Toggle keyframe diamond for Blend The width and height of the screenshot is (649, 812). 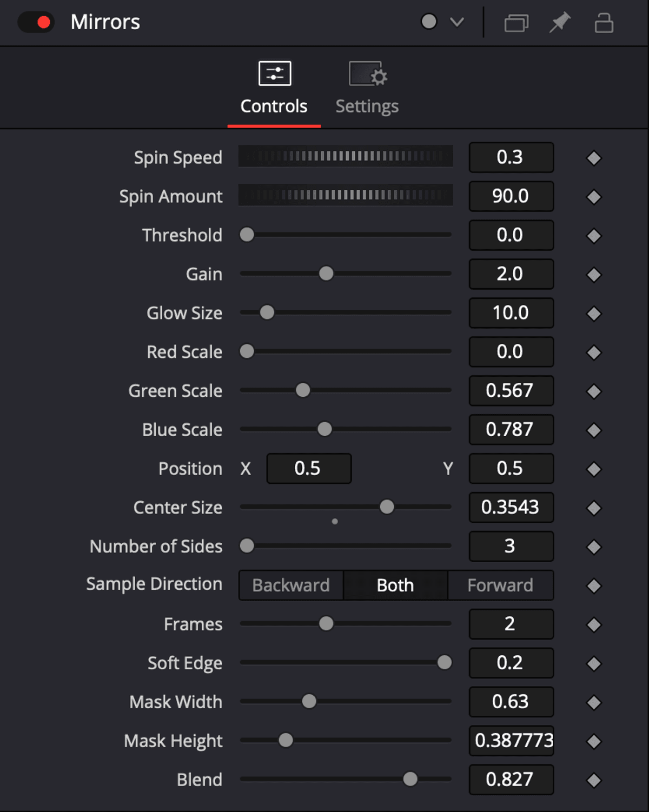594,780
